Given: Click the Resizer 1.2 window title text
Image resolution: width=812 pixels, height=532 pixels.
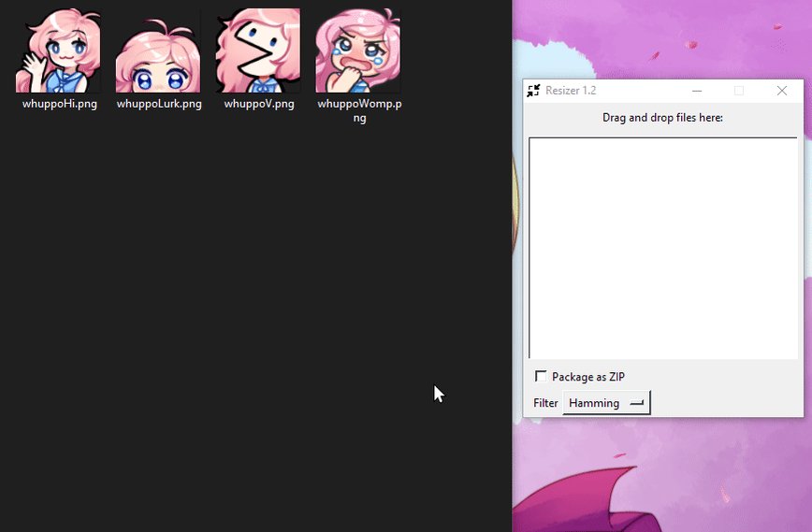Looking at the screenshot, I should pyautogui.click(x=571, y=91).
